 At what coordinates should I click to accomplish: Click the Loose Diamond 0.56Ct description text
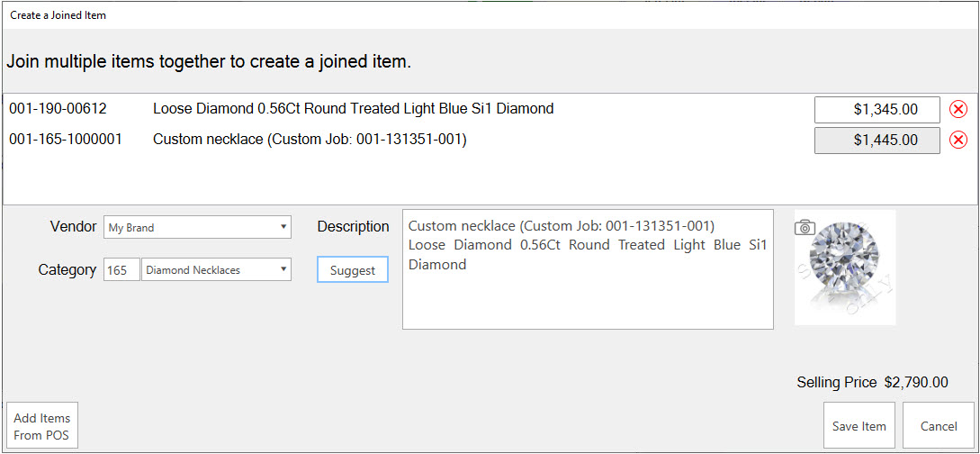[x=353, y=109]
